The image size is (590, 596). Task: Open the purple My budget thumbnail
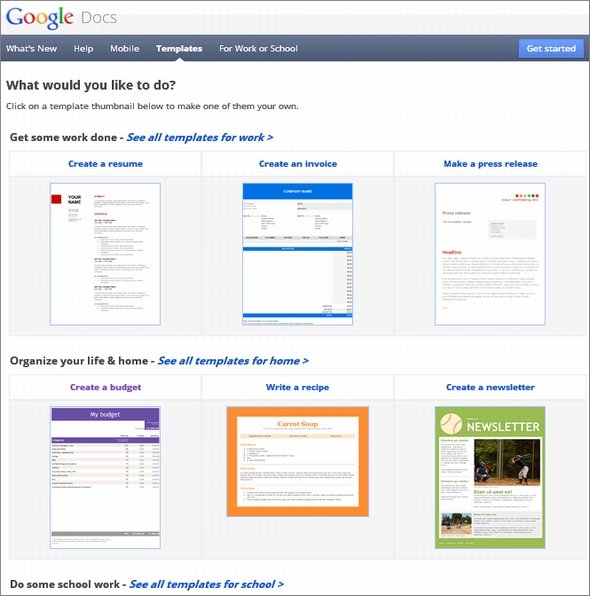click(105, 477)
